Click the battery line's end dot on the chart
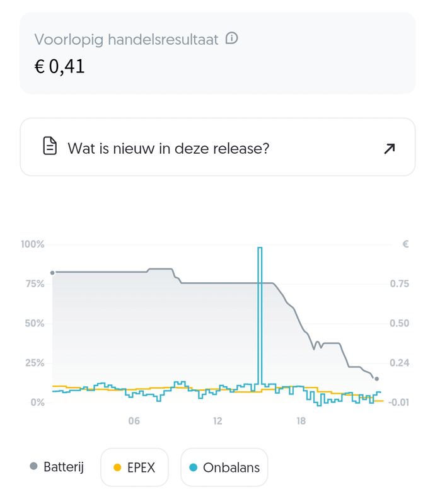This screenshot has height=504, width=435. tap(376, 379)
